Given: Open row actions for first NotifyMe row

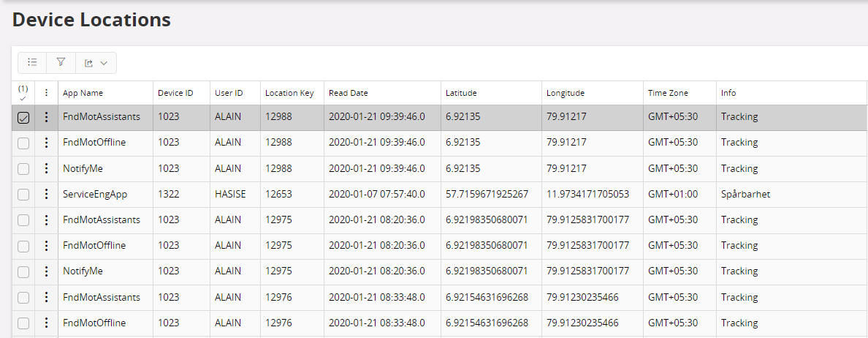Looking at the screenshot, I should [47, 168].
